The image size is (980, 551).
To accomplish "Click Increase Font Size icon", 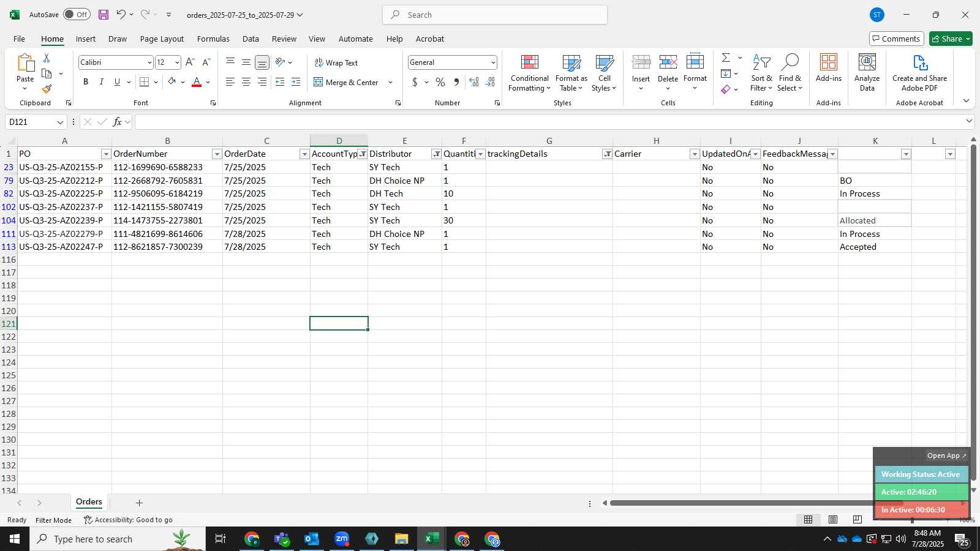I will pos(190,62).
